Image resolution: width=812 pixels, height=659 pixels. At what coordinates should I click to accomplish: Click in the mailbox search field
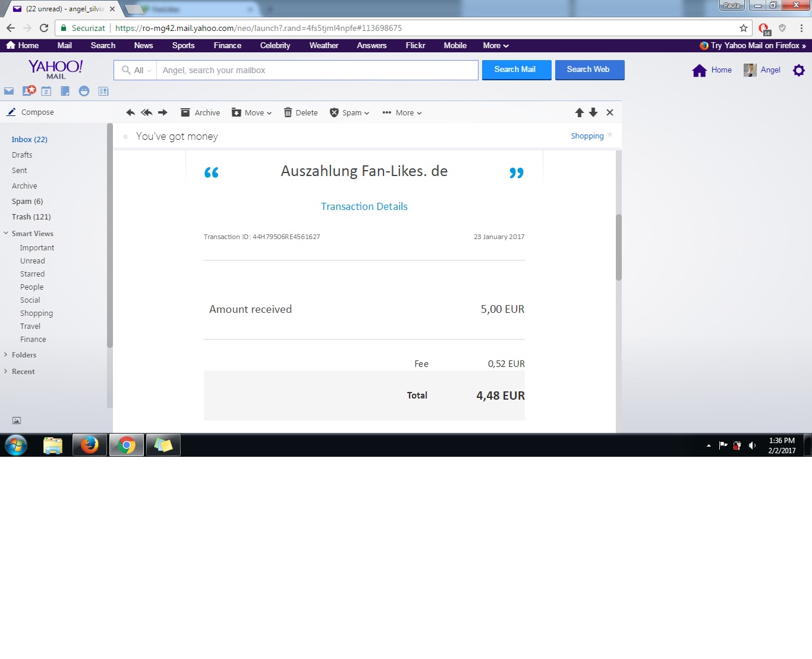click(316, 70)
